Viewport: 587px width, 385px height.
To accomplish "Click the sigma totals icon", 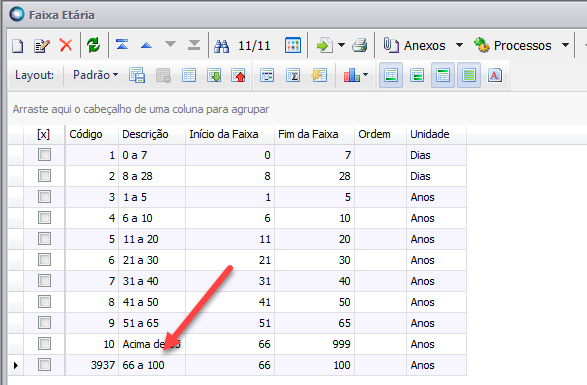I will tap(293, 75).
